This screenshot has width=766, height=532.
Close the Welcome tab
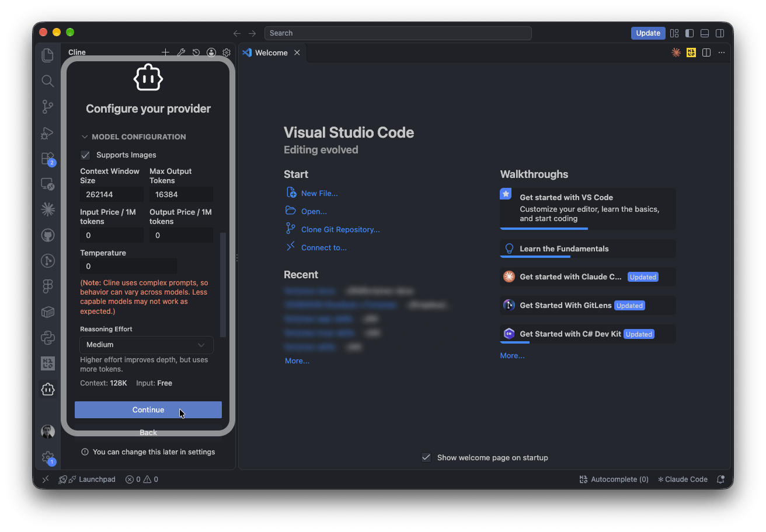[297, 52]
